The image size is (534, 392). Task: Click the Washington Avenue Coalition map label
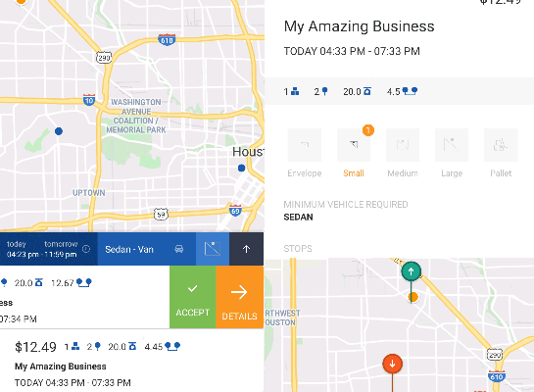pyautogui.click(x=136, y=116)
